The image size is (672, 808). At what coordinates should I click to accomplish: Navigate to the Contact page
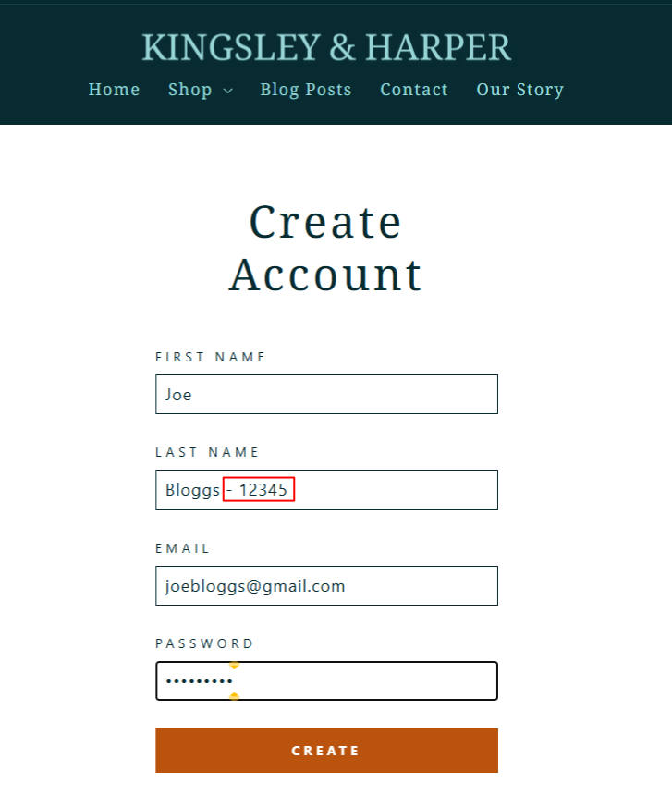pos(414,90)
